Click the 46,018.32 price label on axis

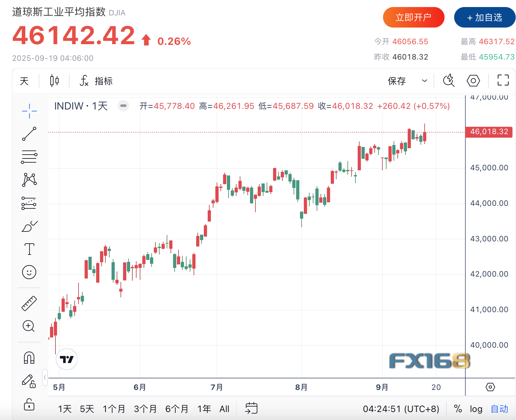tap(489, 132)
